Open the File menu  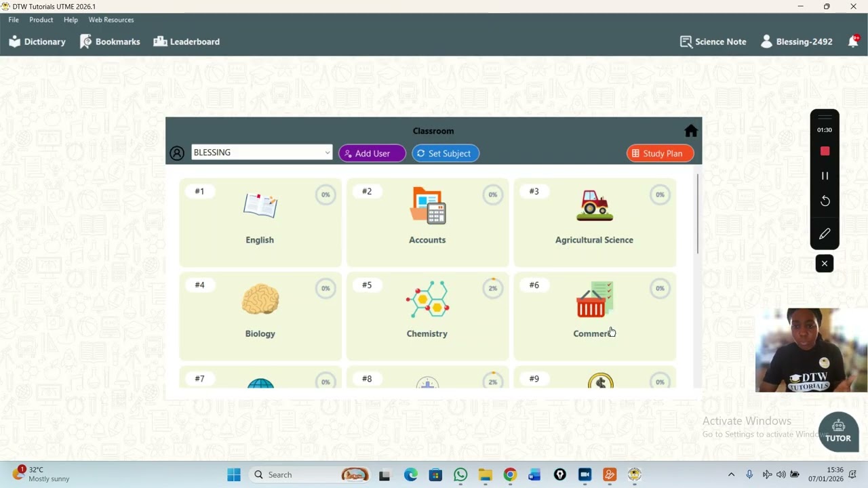[14, 20]
